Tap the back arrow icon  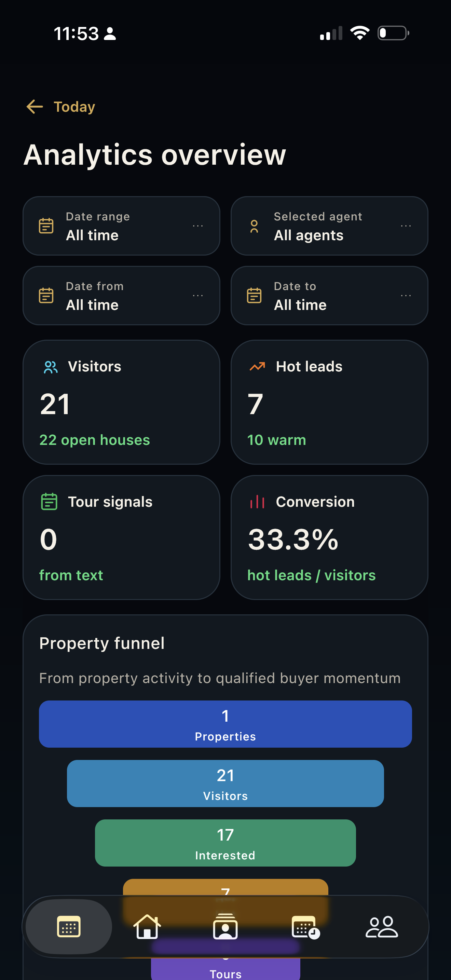[x=35, y=107]
